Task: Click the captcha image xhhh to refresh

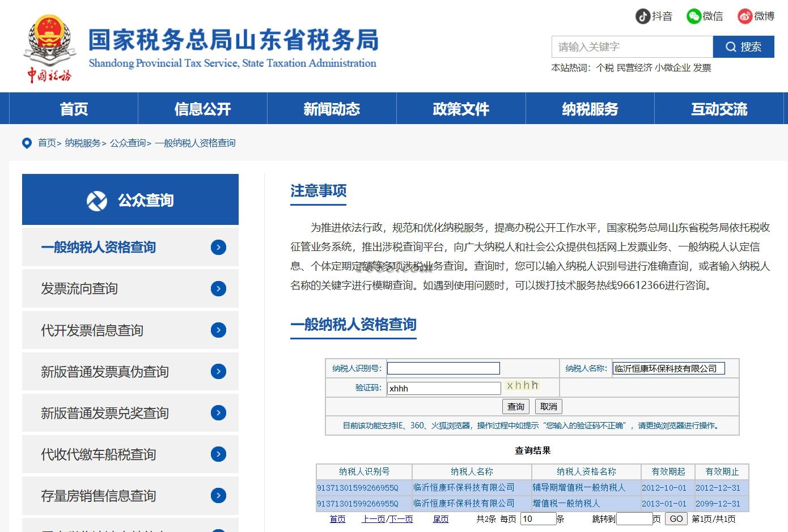Action: [x=522, y=386]
